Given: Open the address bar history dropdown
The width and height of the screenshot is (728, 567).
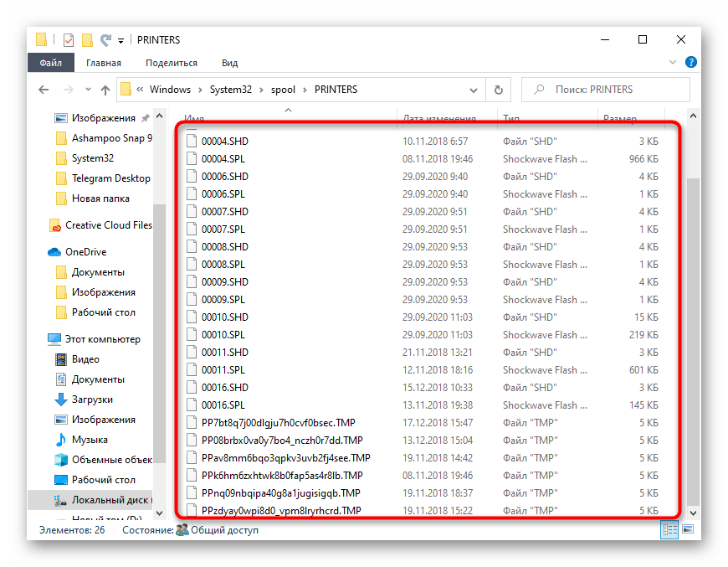Looking at the screenshot, I should tap(473, 89).
